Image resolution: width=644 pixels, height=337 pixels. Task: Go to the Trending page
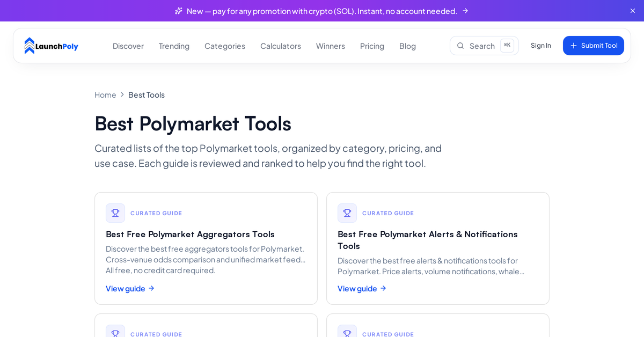[174, 46]
